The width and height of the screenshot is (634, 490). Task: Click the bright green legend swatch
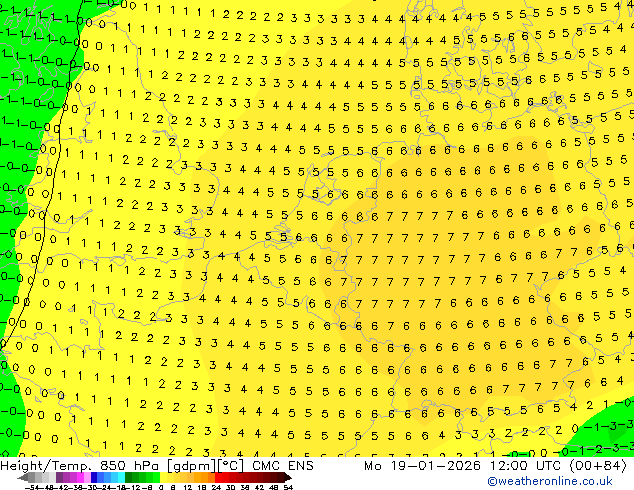(156, 477)
